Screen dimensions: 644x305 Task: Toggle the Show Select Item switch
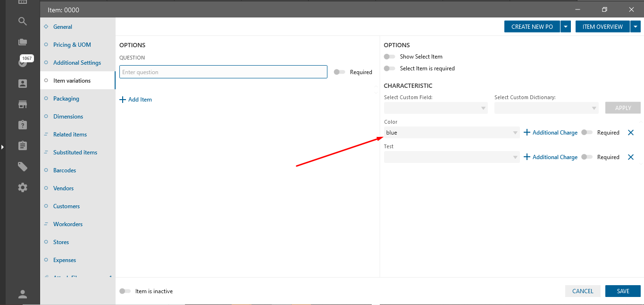tap(389, 57)
